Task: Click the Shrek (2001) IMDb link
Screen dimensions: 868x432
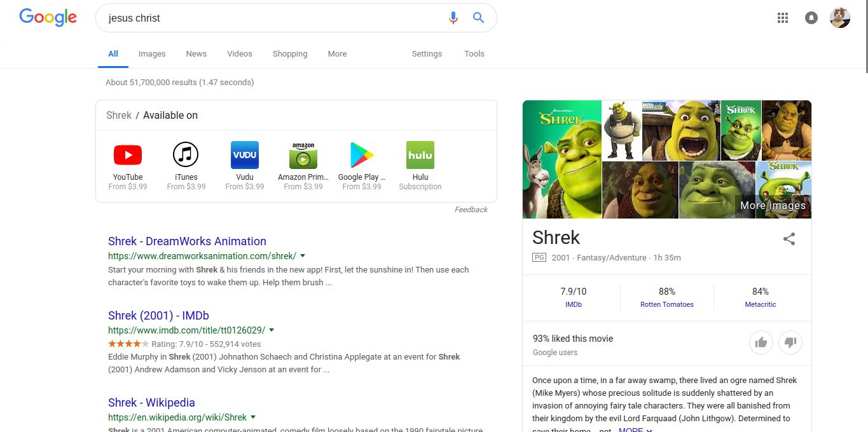Action: [x=158, y=315]
